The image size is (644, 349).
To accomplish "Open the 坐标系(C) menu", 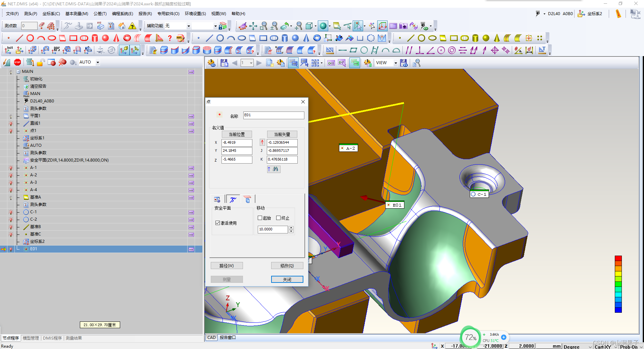I will click(51, 14).
